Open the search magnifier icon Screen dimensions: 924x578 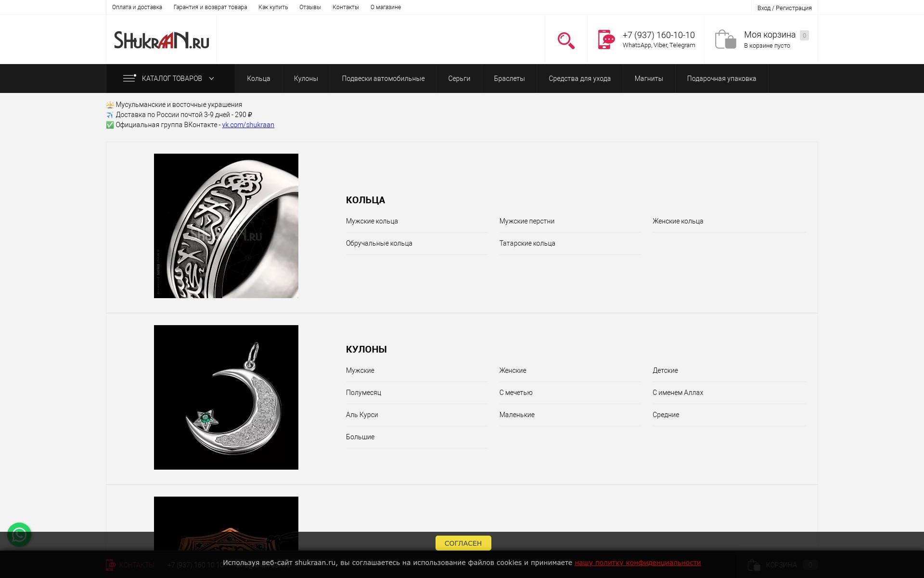click(x=566, y=40)
